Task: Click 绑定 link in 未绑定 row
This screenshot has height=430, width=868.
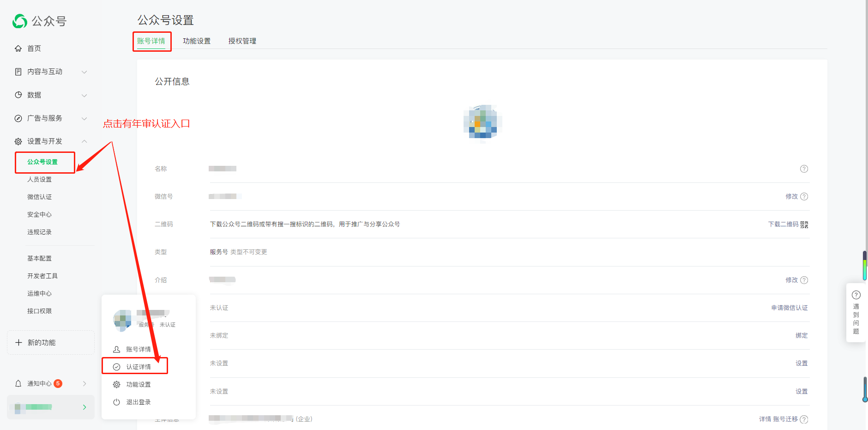Action: [801, 336]
